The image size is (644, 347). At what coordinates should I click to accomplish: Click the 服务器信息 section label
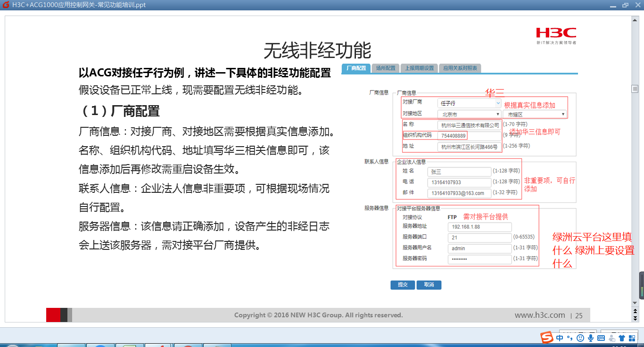376,208
